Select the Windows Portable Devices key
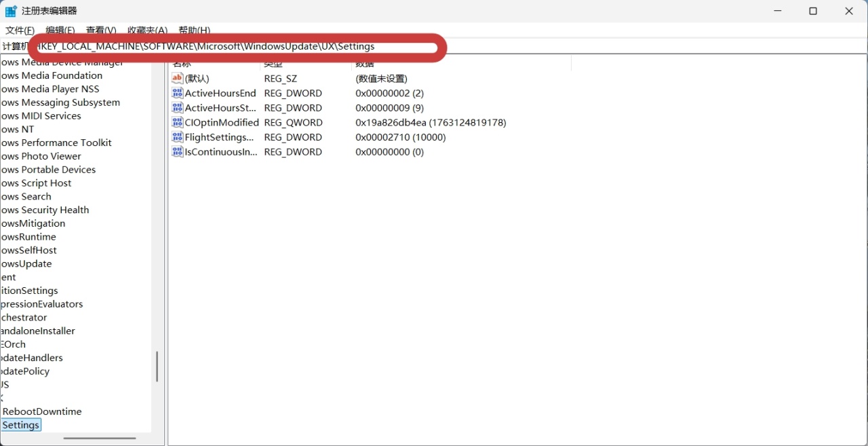This screenshot has width=868, height=446. (48, 170)
